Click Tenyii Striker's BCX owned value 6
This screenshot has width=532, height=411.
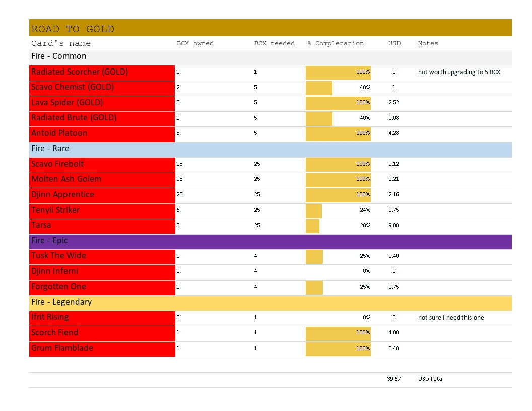click(x=178, y=210)
